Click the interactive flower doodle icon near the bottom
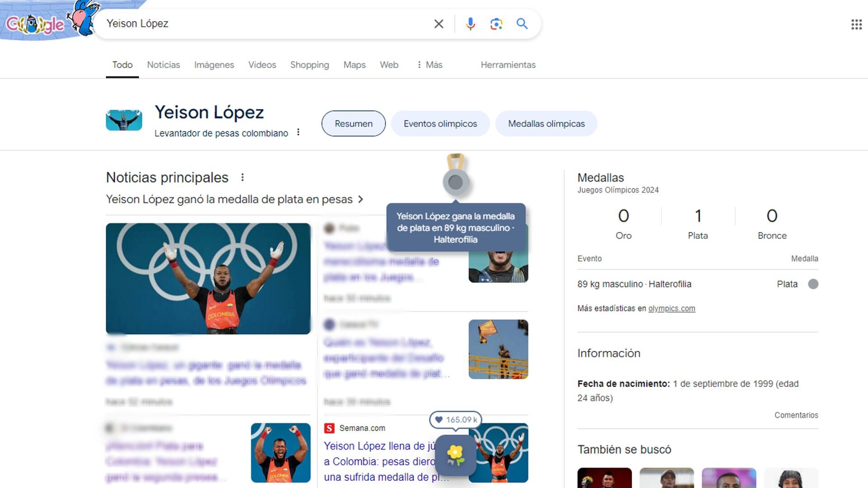Viewport: 868px width, 488px height. click(x=456, y=455)
